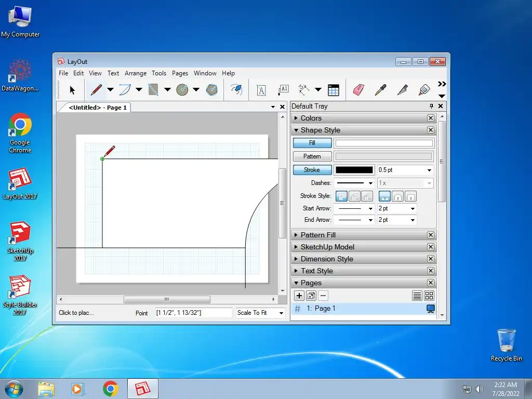Open Chrome from the Windows taskbar
This screenshot has width=532, height=399.
pyautogui.click(x=111, y=389)
